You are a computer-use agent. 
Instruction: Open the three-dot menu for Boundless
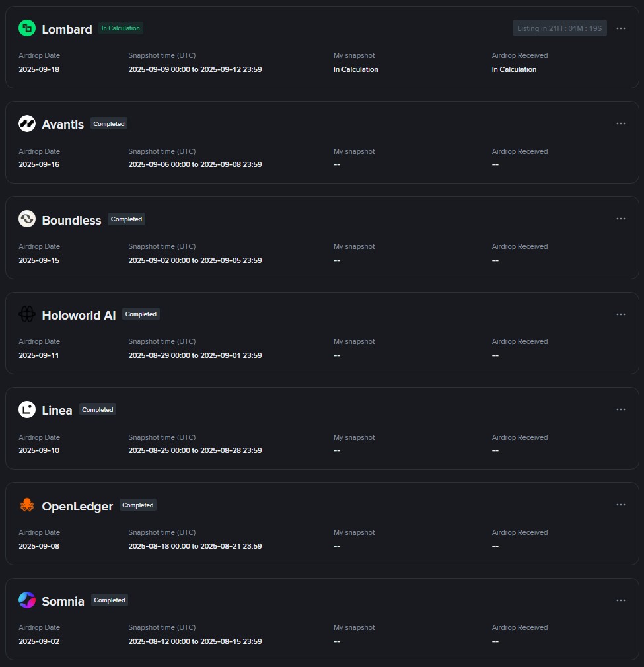(x=621, y=219)
